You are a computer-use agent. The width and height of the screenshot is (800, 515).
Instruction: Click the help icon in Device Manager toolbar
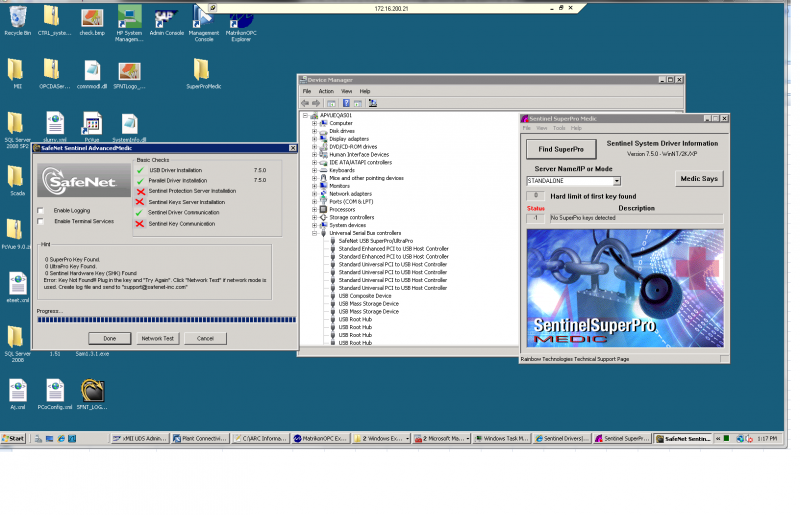click(346, 103)
